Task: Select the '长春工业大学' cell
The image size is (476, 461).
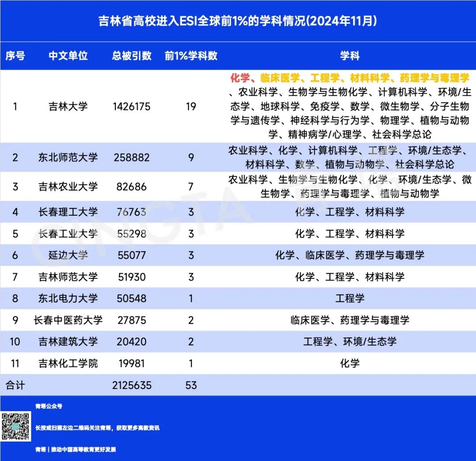Action: click(x=68, y=234)
